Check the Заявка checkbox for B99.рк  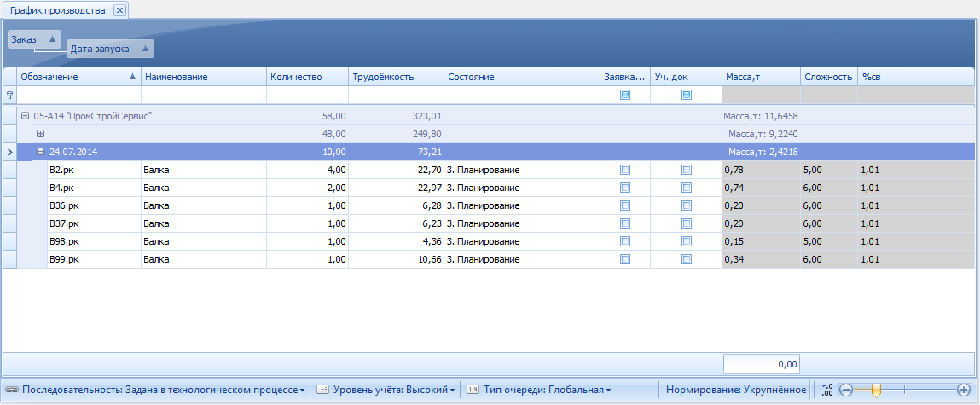point(625,258)
